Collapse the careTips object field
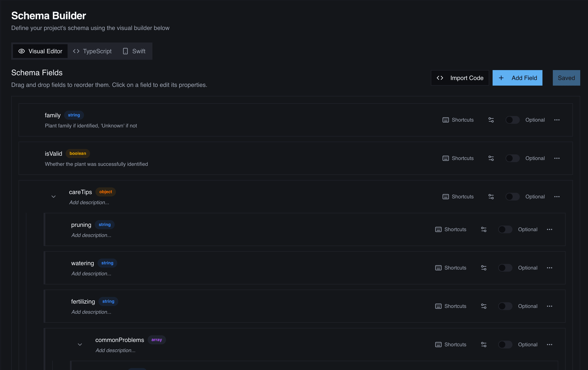The image size is (588, 370). coord(54,197)
